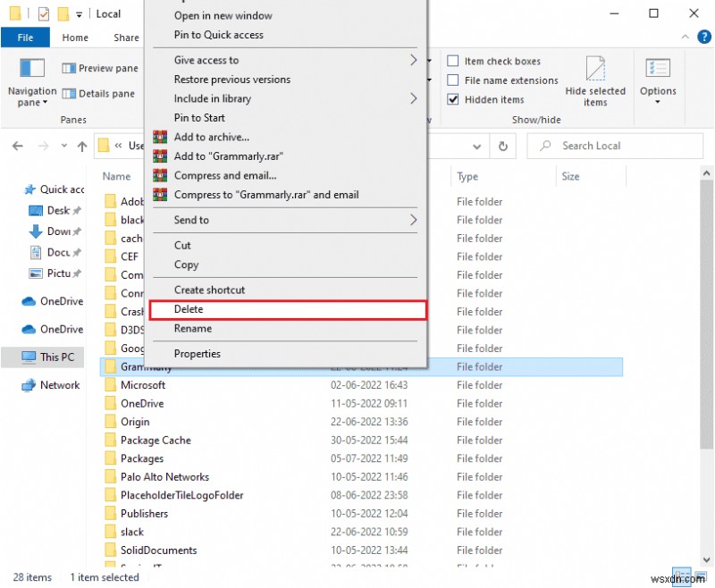Disable Hidden items
This screenshot has width=715, height=588.
point(455,99)
